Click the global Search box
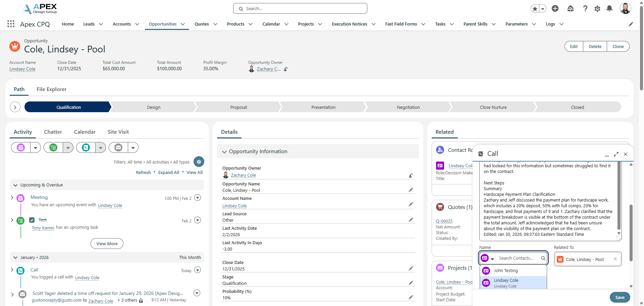 (x=300, y=9)
